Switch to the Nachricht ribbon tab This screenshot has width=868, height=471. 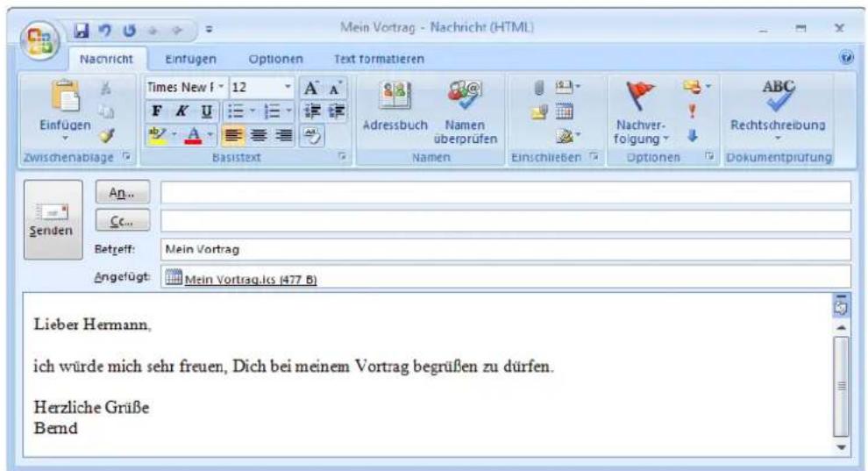(x=106, y=59)
